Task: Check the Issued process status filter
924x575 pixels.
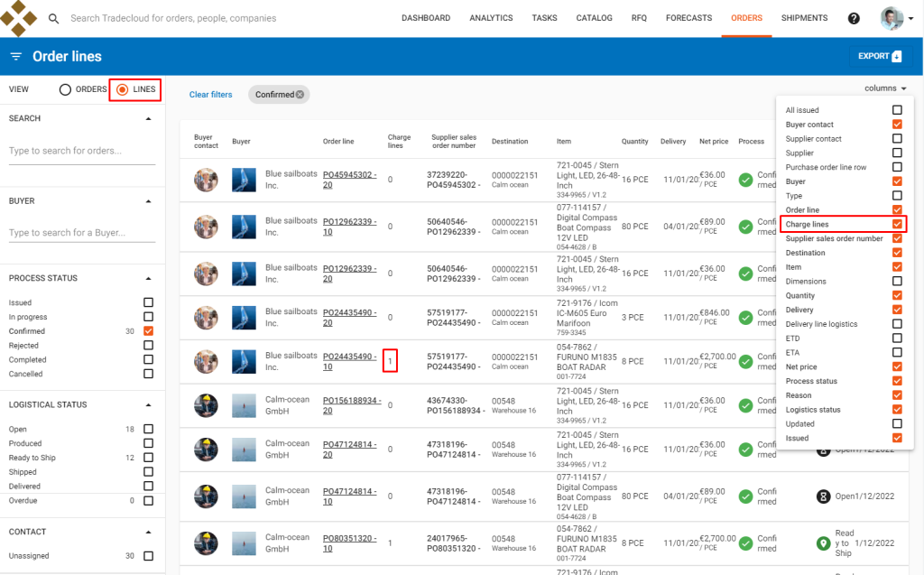Action: (x=149, y=302)
